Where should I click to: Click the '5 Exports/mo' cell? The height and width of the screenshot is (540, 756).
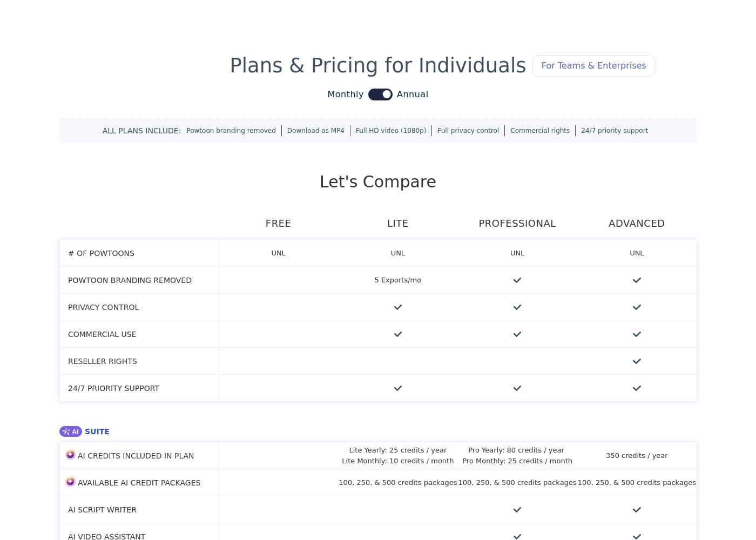pos(398,280)
